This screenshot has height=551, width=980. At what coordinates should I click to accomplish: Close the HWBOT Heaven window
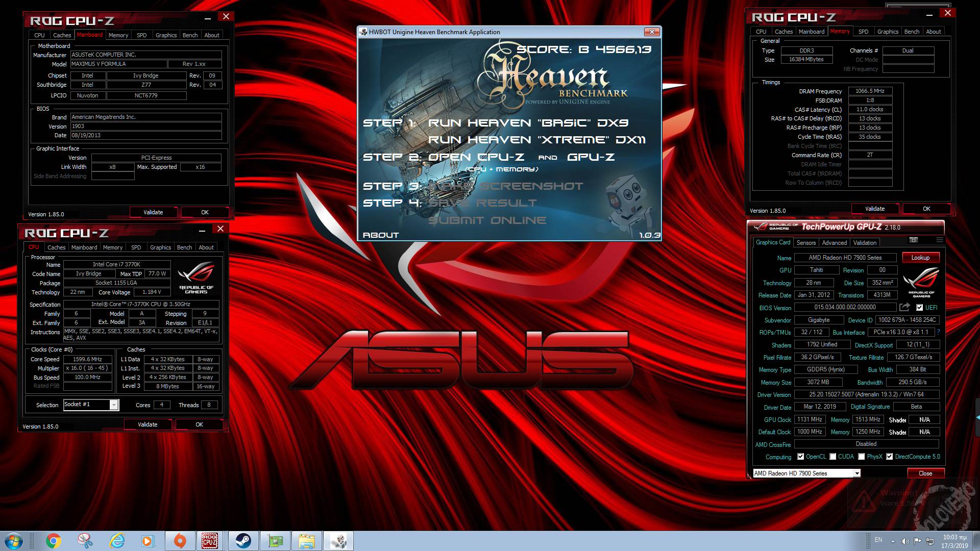click(x=652, y=32)
